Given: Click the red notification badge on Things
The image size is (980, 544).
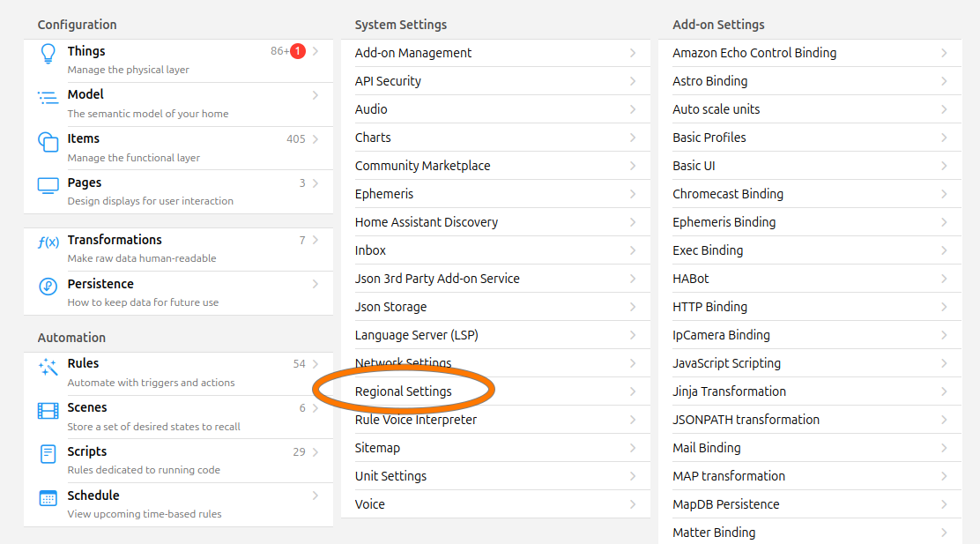Looking at the screenshot, I should tap(298, 51).
